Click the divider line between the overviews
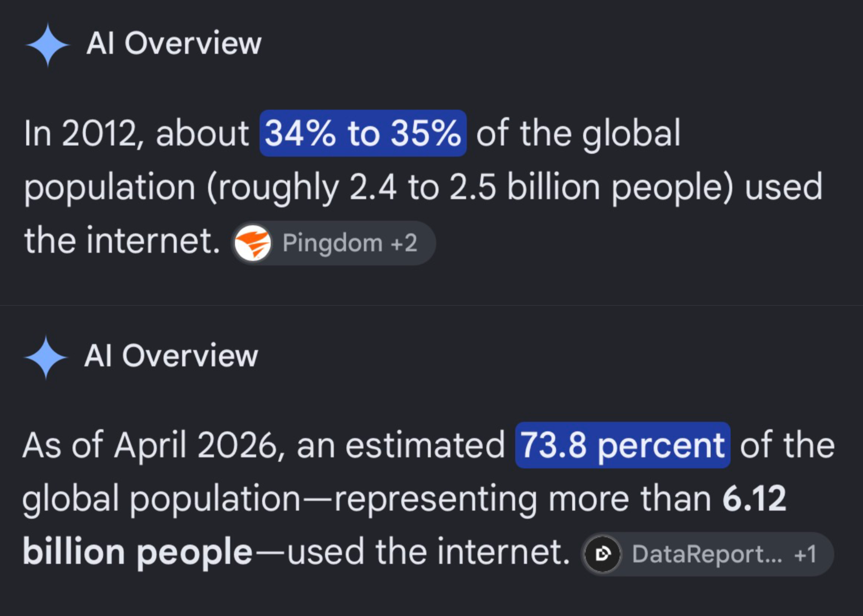 point(431,305)
